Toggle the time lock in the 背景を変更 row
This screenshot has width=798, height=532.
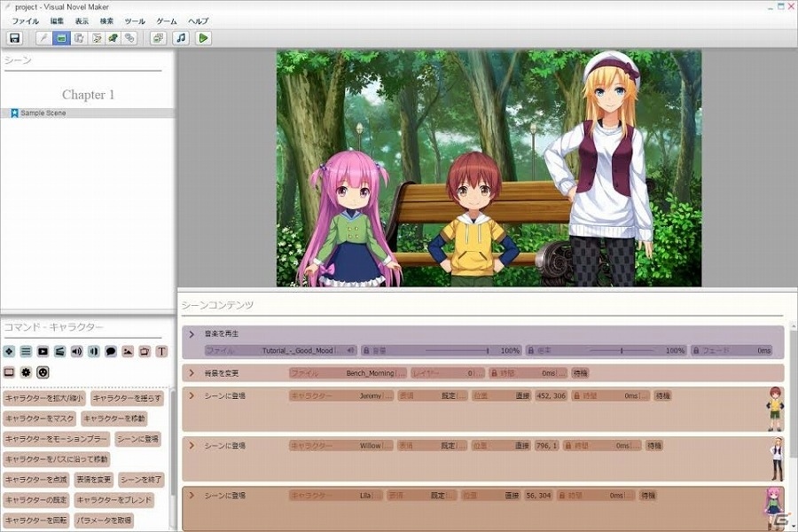494,373
